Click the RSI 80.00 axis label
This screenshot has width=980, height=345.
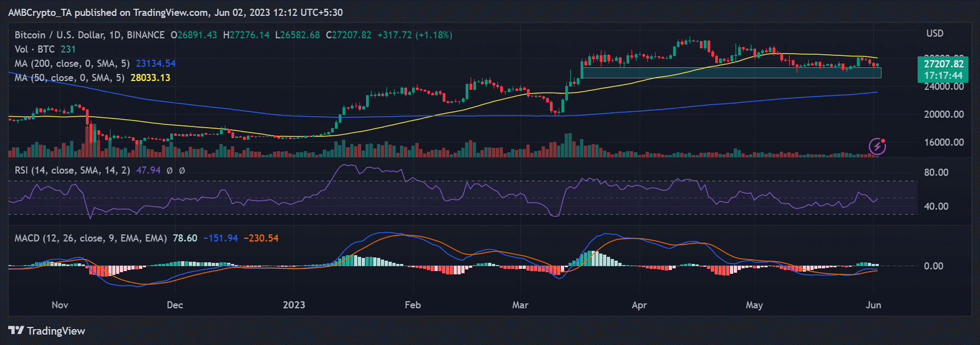click(936, 173)
